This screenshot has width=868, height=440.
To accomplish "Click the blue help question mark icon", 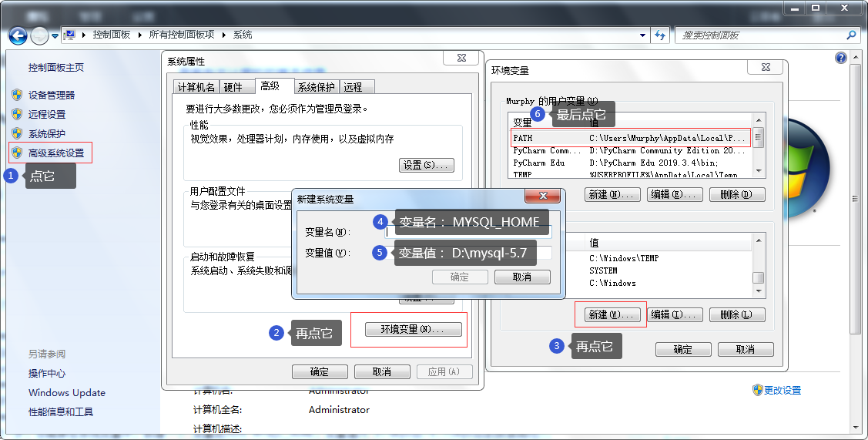I will (841, 58).
